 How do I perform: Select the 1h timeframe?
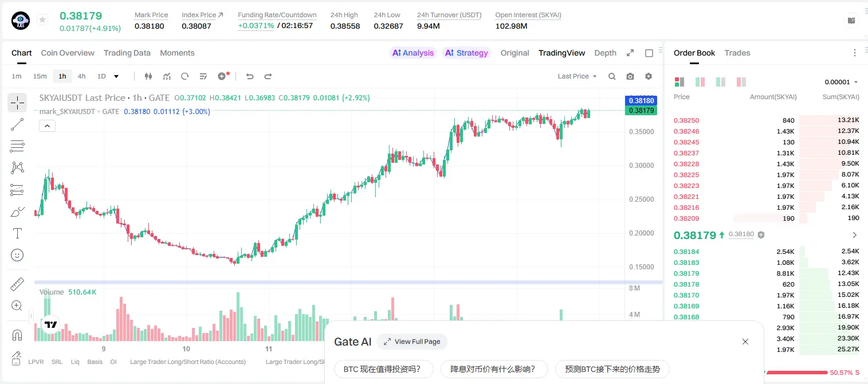click(62, 76)
